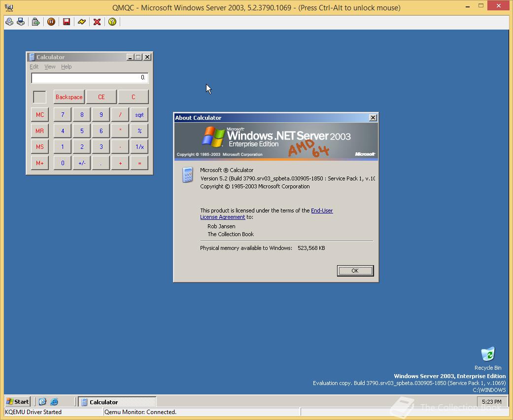The height and width of the screenshot is (420, 513).
Task: Click the QMQC application icon in title bar
Action: point(9,7)
